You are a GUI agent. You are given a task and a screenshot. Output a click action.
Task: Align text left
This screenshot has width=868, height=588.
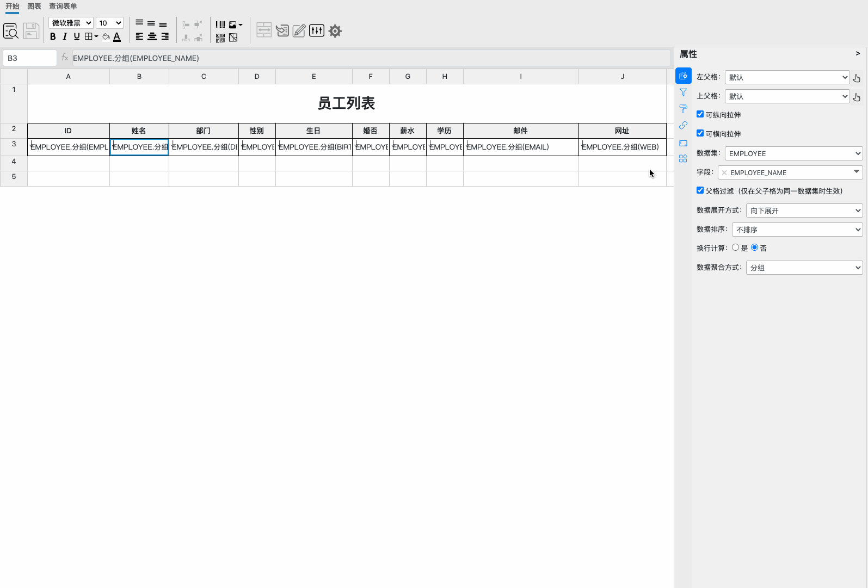click(x=139, y=36)
